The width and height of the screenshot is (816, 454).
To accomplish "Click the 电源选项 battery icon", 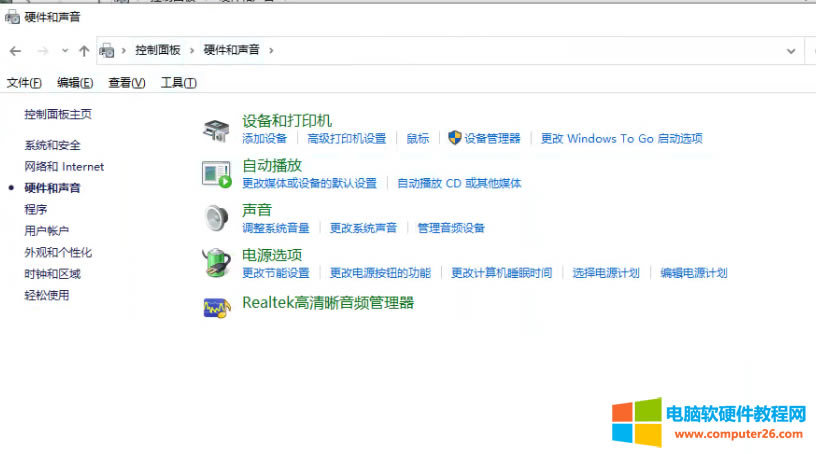I will click(216, 262).
